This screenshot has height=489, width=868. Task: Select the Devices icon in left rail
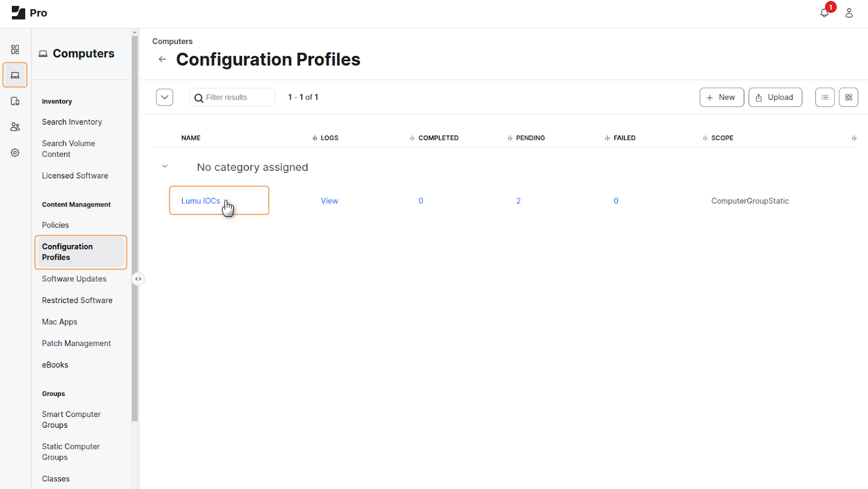[15, 101]
